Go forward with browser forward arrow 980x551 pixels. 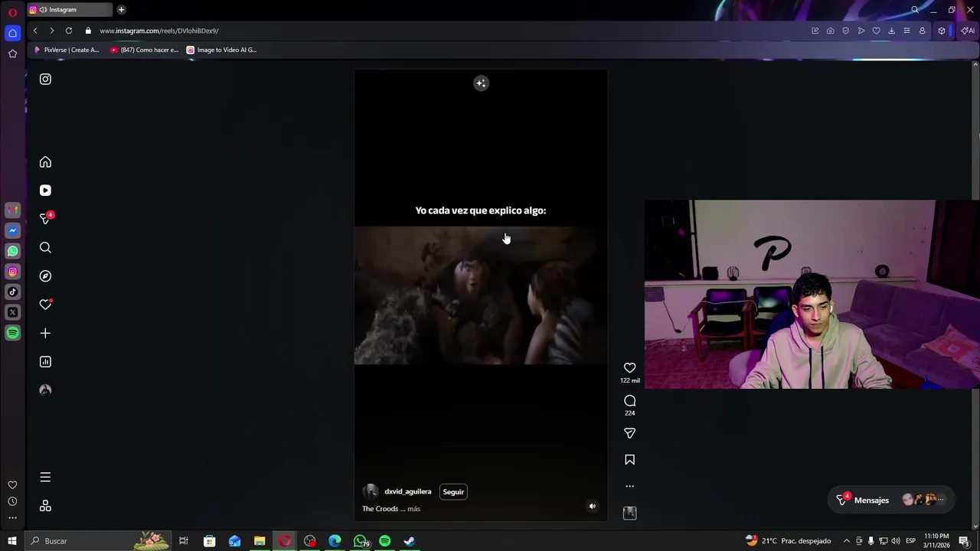point(51,31)
